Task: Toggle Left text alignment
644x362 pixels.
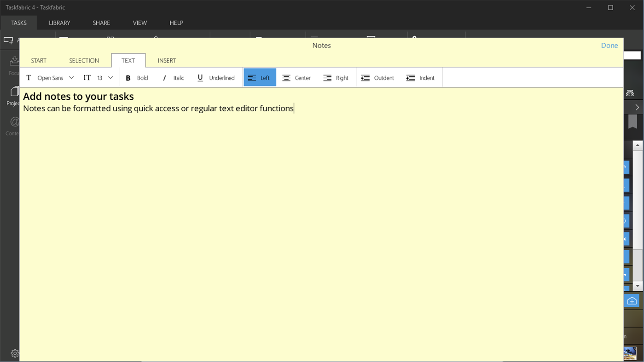Action: pos(260,77)
